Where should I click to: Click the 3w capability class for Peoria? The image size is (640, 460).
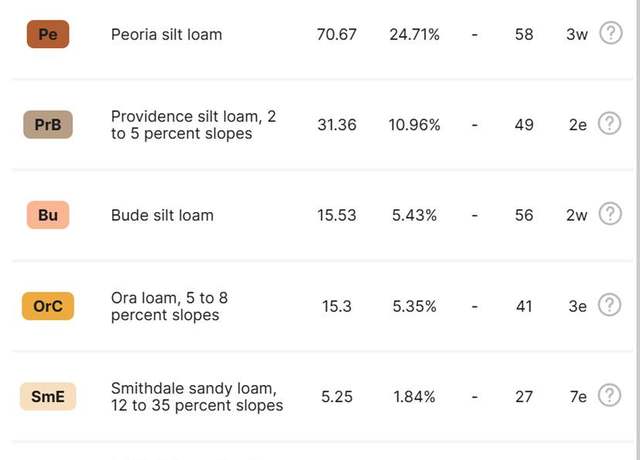[x=577, y=34]
